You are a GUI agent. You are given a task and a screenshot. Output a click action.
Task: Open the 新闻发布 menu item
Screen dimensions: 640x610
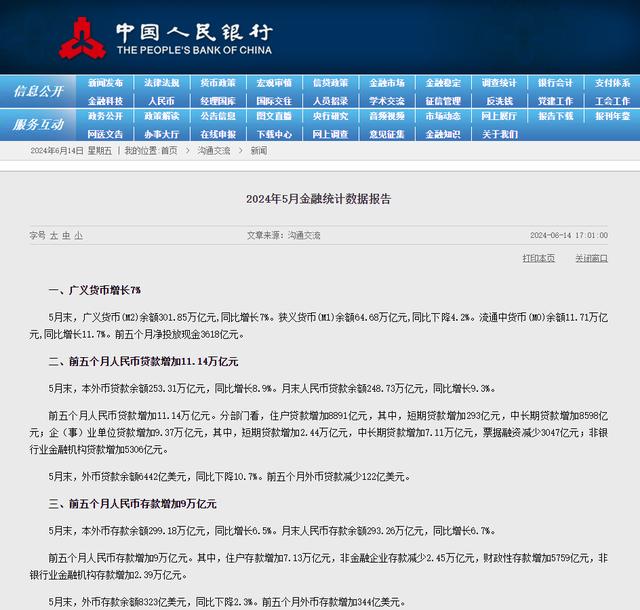coord(105,83)
